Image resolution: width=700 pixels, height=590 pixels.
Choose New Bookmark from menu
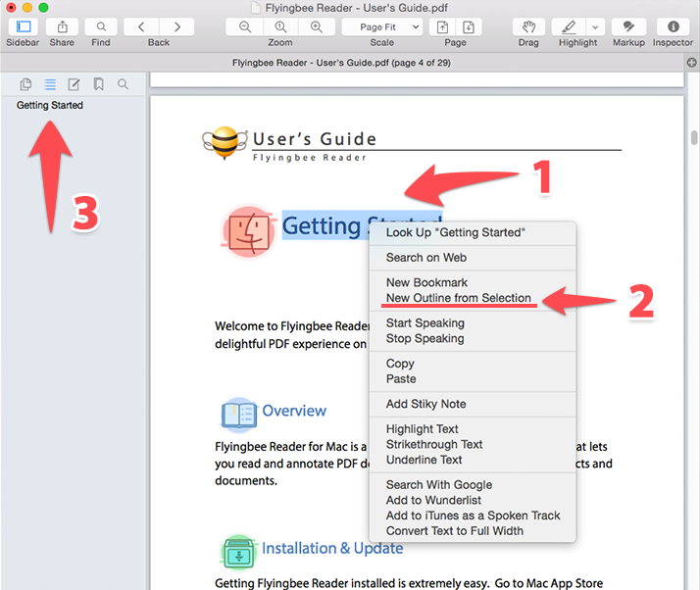point(473,282)
